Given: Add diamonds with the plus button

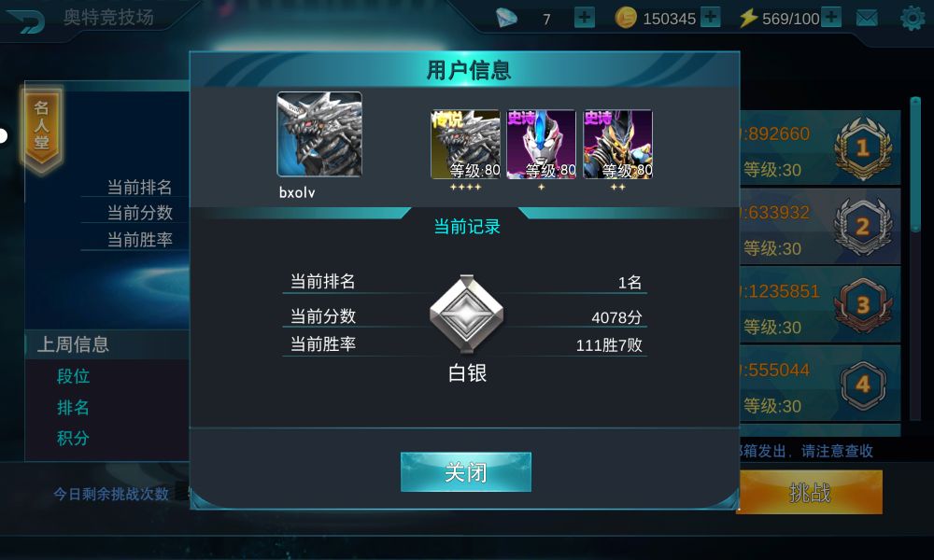Looking at the screenshot, I should (585, 17).
